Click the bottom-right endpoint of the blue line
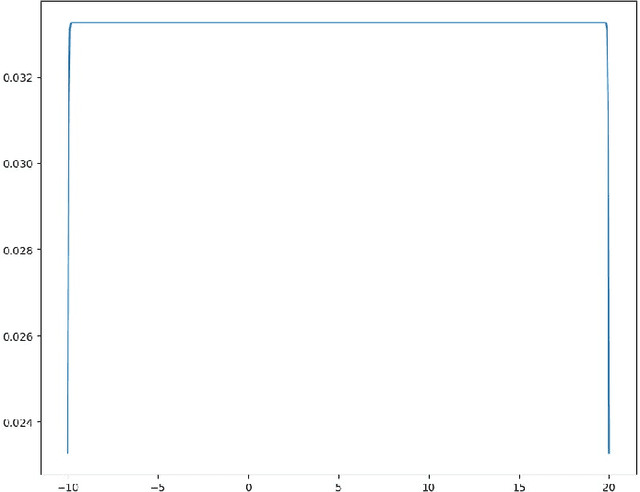 [x=609, y=453]
